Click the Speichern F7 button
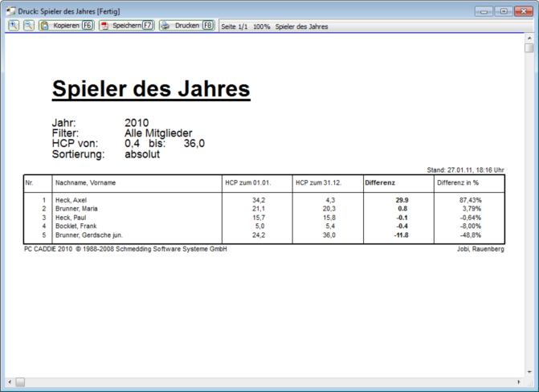Screen dimensions: 539x392 127,26
